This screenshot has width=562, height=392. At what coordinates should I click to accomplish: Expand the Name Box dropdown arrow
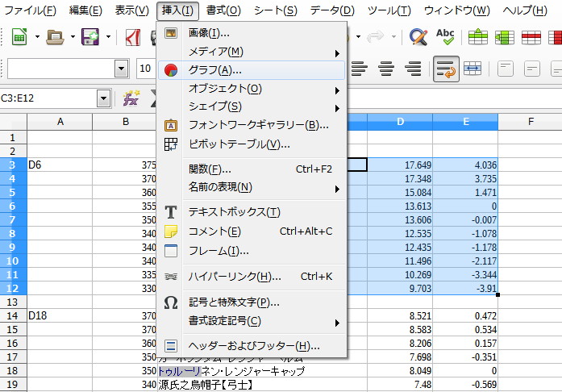(x=103, y=98)
